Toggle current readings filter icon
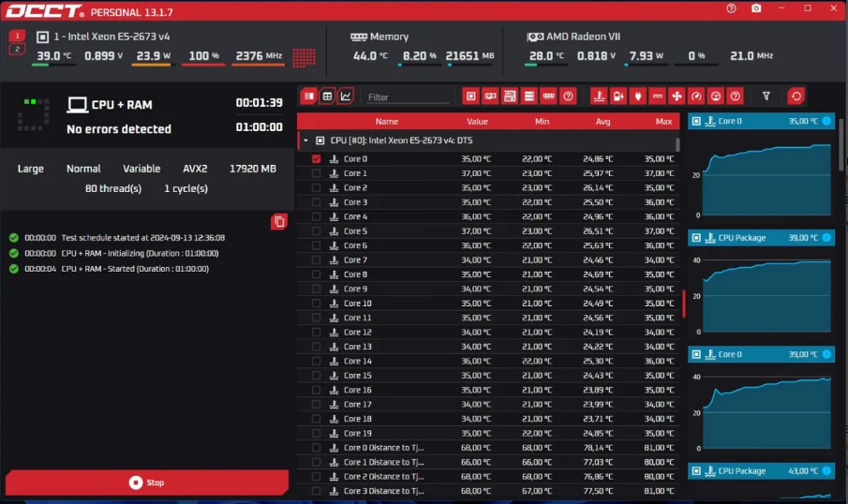Image resolution: width=848 pixels, height=504 pixels. (x=658, y=96)
